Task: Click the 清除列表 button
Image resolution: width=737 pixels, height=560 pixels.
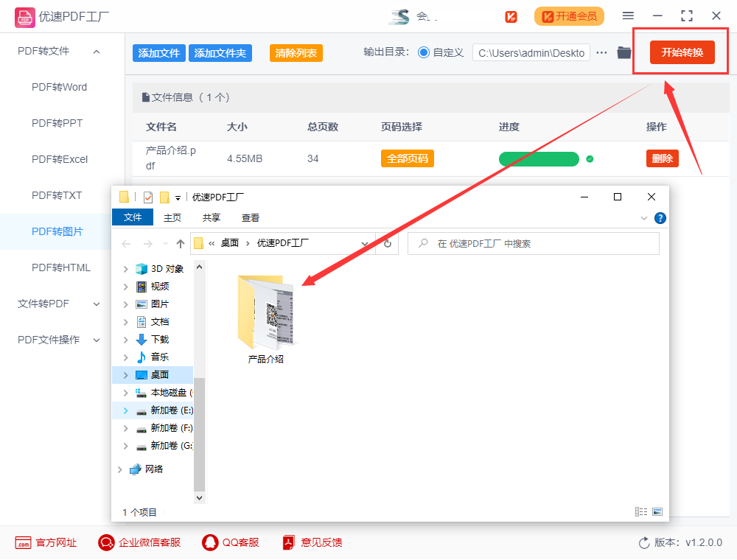Action: pyautogui.click(x=296, y=53)
